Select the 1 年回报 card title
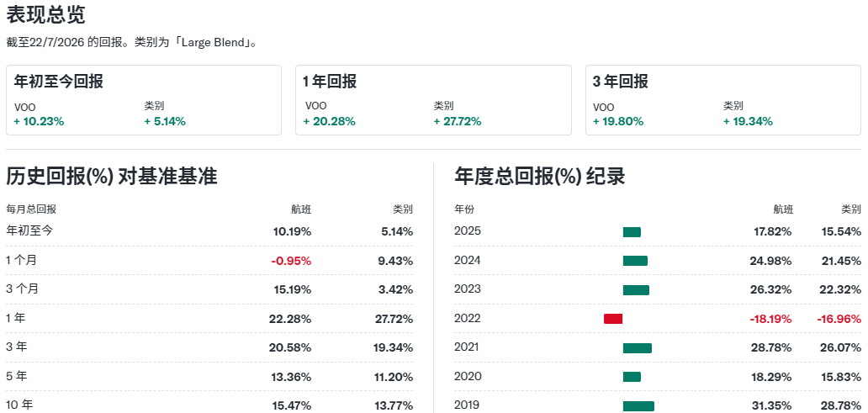 coord(330,82)
